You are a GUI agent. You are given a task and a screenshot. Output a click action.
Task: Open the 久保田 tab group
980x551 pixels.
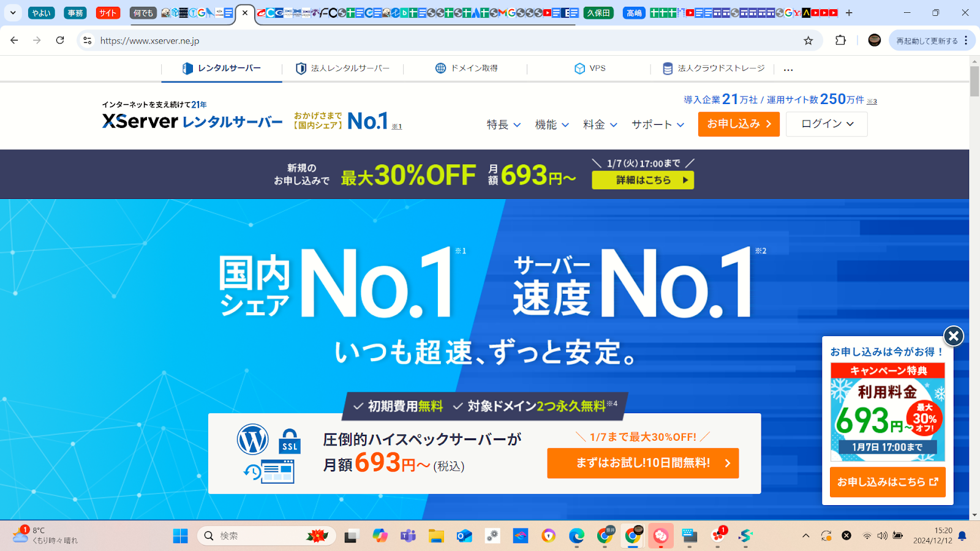pyautogui.click(x=598, y=13)
